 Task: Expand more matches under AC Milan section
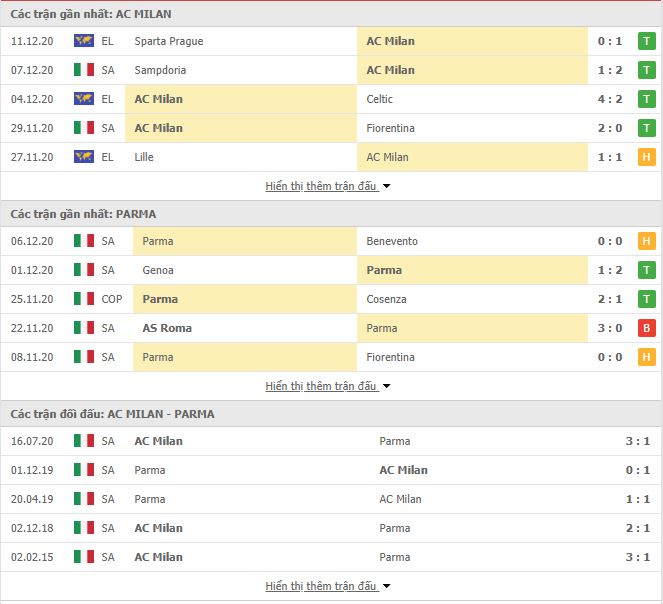(x=328, y=186)
